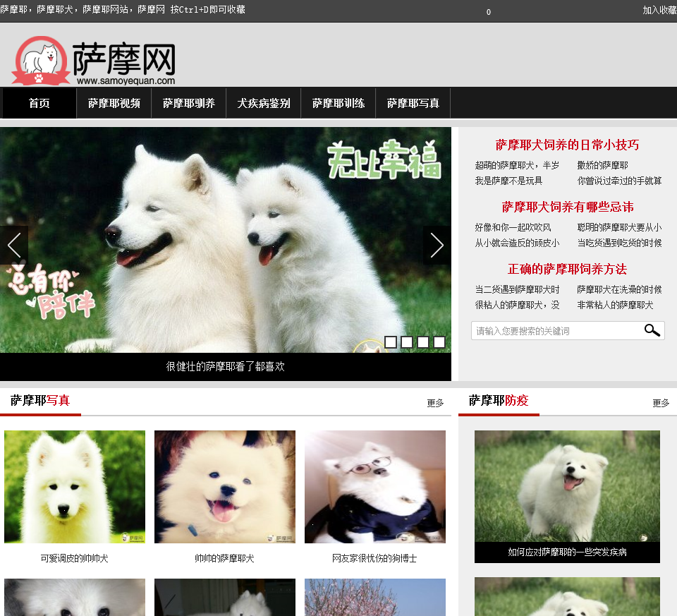Open article 超萌的萨摩耶犬，半岁
This screenshot has width=677, height=616.
click(517, 165)
